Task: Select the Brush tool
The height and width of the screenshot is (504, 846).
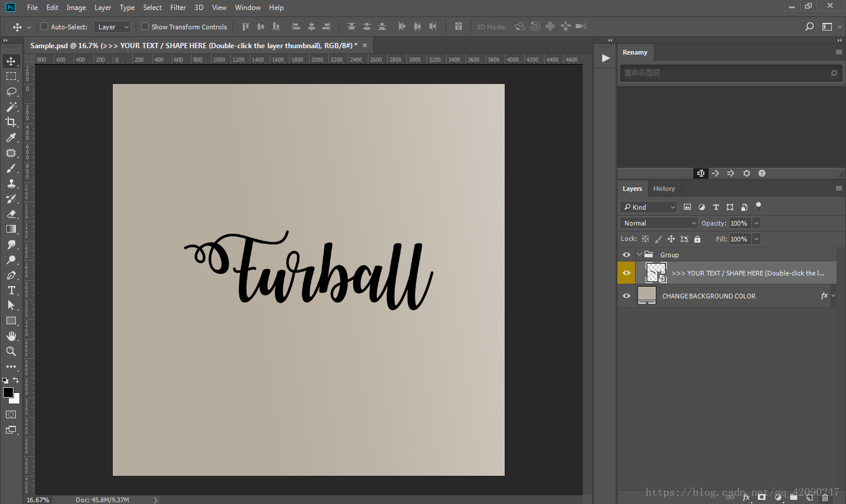Action: pos(11,168)
